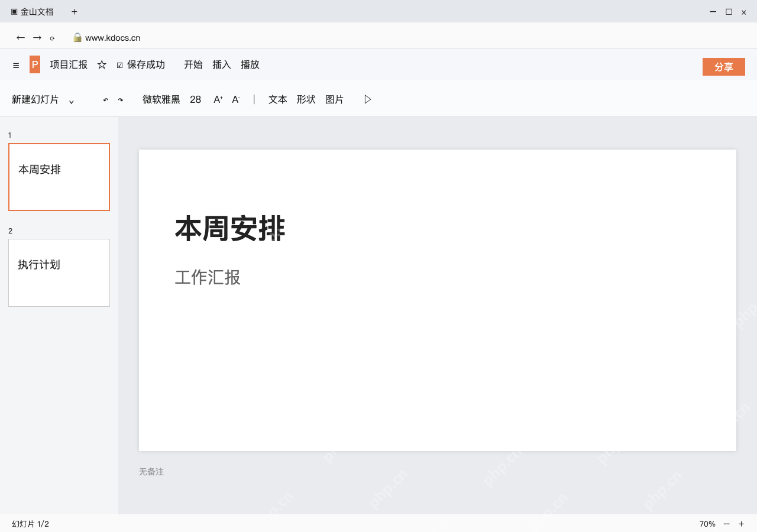Open the 插入 menu tab
Screen dimensions: 757x532
[x=222, y=65]
